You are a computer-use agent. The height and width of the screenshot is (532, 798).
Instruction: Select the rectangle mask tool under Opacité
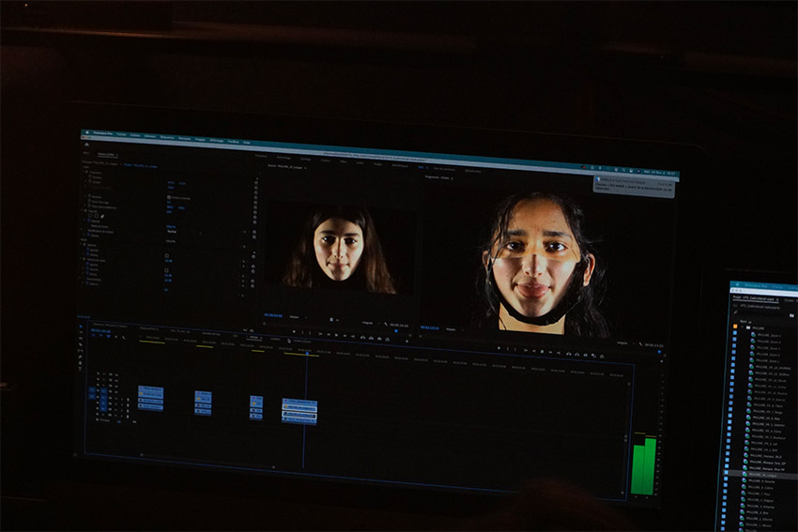[96, 216]
